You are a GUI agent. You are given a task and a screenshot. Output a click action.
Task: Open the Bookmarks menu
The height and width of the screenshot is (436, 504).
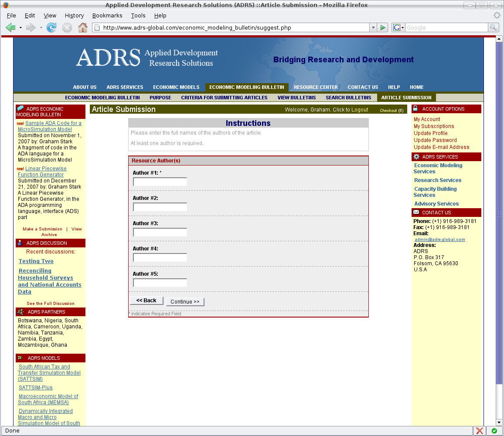tap(107, 16)
